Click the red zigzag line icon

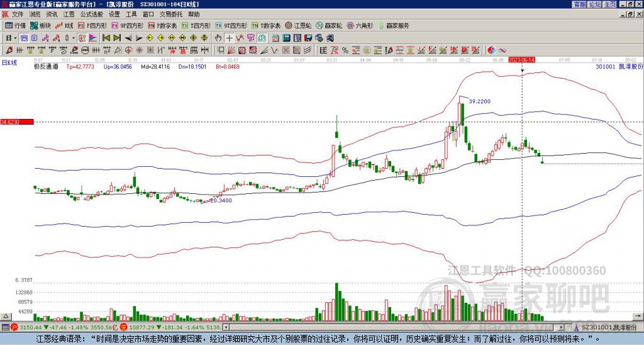click(x=240, y=38)
